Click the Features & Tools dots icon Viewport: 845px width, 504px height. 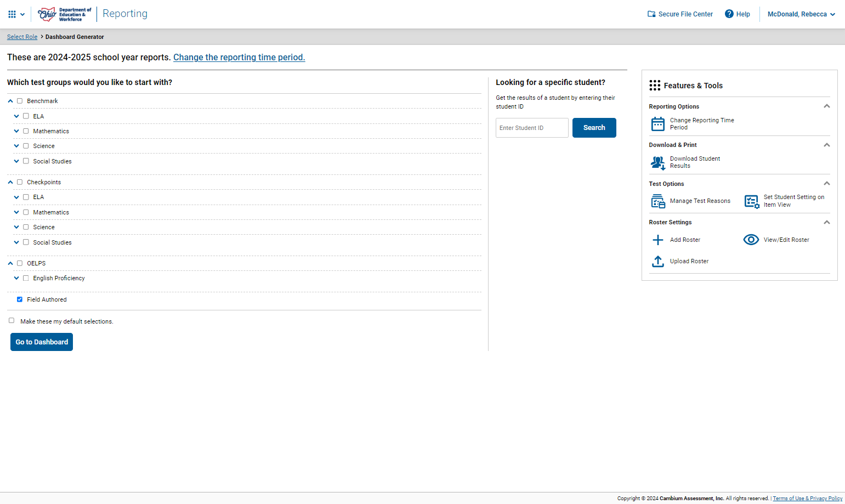click(x=655, y=85)
